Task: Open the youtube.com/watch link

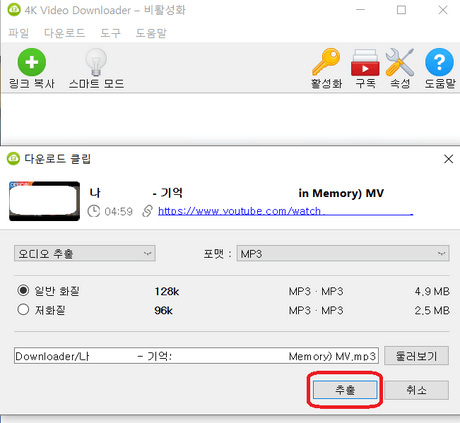Action: (285, 211)
